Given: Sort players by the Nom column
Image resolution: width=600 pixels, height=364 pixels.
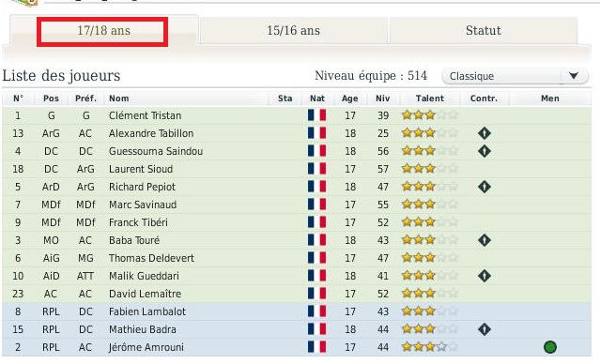Looking at the screenshot, I should pyautogui.click(x=119, y=99).
